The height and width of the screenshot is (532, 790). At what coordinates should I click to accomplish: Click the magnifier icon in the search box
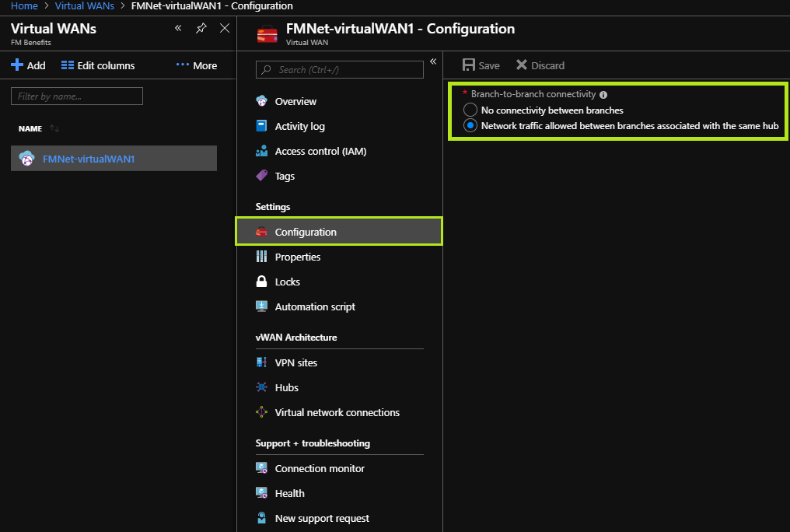[x=267, y=69]
